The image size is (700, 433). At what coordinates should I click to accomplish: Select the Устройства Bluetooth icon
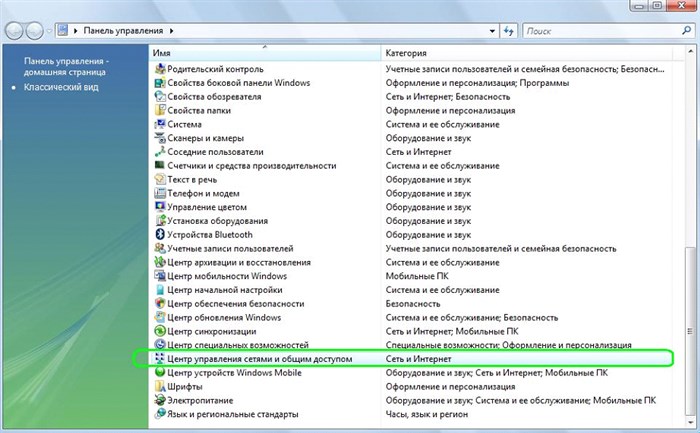(160, 234)
